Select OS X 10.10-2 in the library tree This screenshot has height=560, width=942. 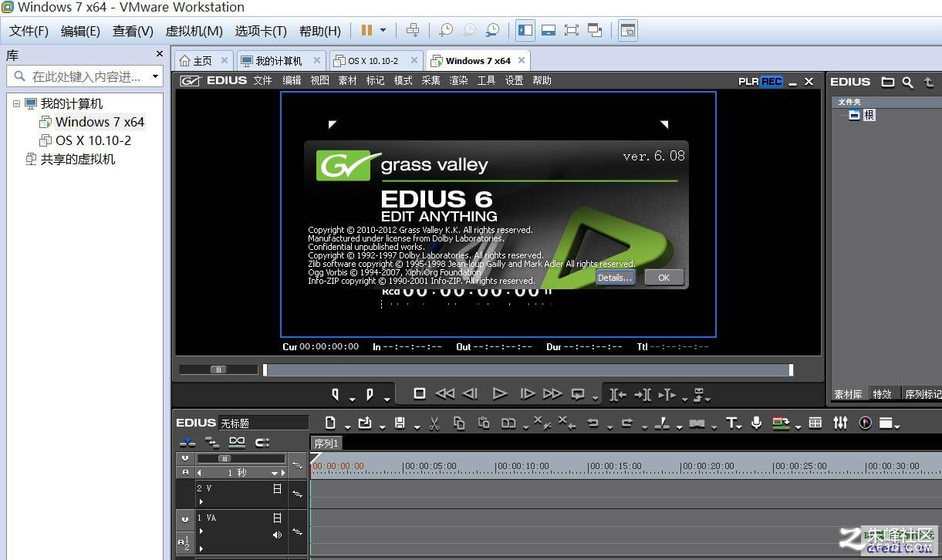click(x=93, y=140)
